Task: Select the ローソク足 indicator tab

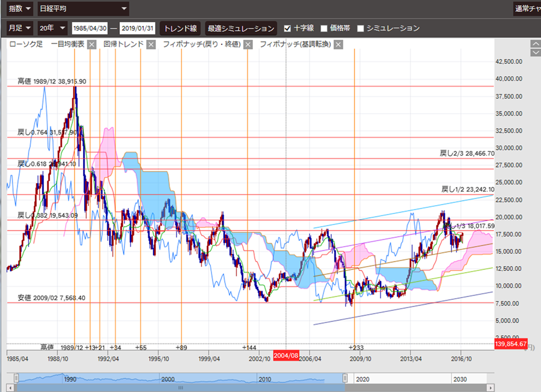Action: tap(26, 44)
